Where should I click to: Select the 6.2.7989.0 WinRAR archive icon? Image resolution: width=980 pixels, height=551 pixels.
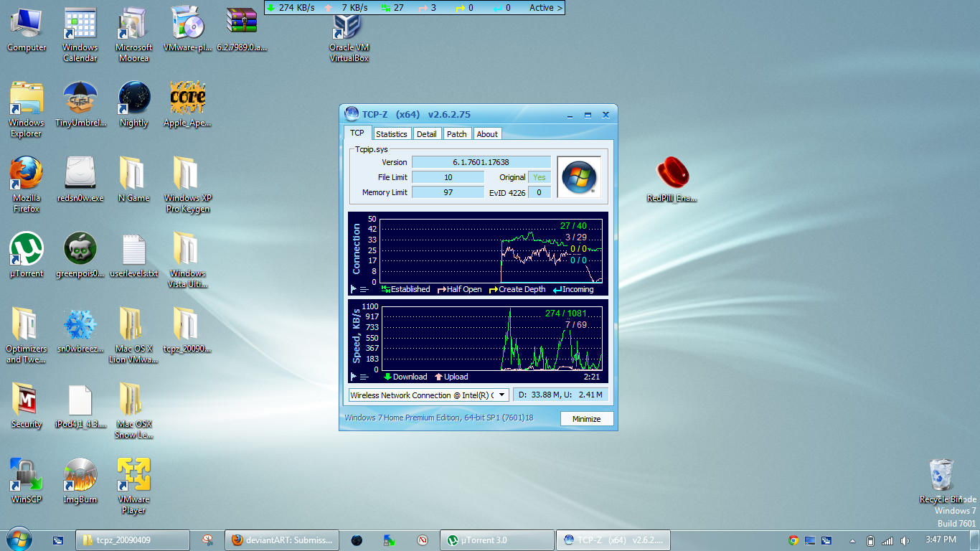tap(242, 30)
